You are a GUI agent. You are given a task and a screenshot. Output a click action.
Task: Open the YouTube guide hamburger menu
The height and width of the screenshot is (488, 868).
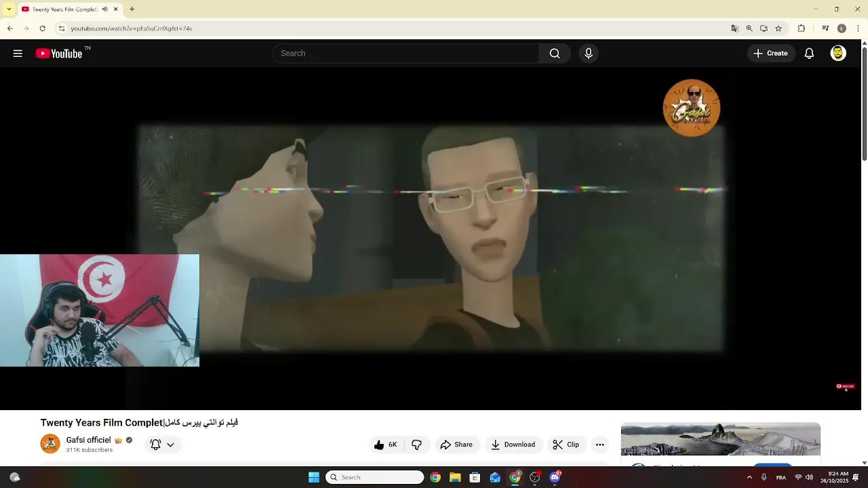coord(18,54)
